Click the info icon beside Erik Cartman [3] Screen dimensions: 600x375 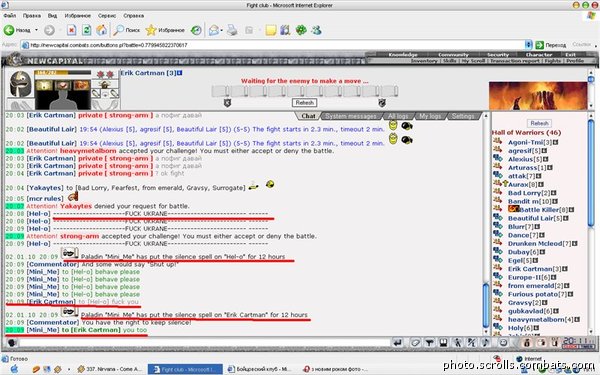[179, 73]
